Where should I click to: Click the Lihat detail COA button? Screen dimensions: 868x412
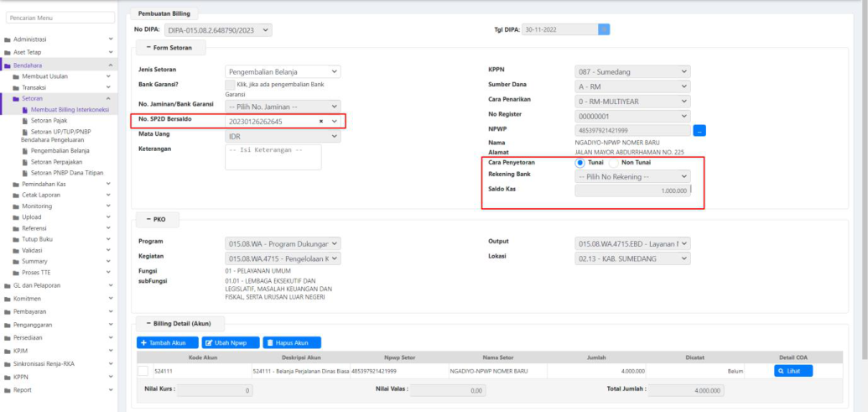point(793,370)
